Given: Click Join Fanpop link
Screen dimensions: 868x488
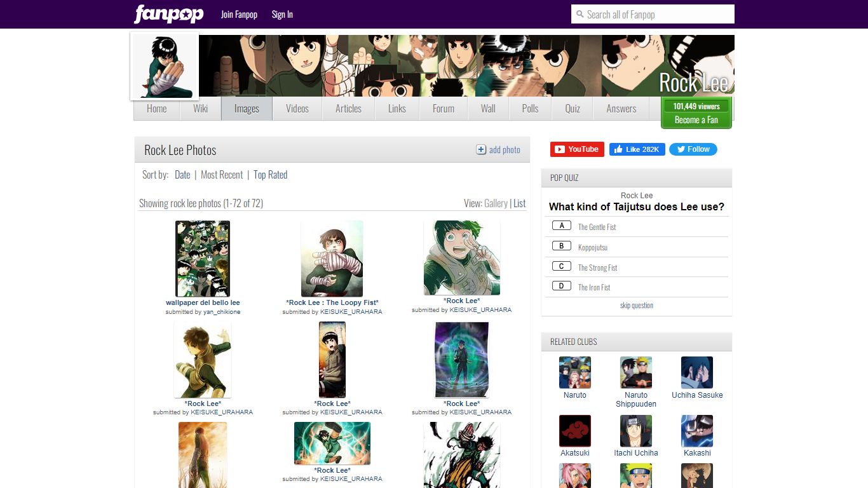Looking at the screenshot, I should [x=239, y=14].
